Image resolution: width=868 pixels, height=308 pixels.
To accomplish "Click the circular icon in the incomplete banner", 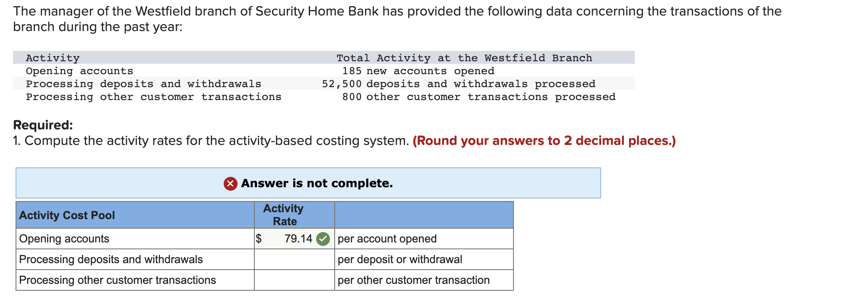I will click(x=230, y=183).
